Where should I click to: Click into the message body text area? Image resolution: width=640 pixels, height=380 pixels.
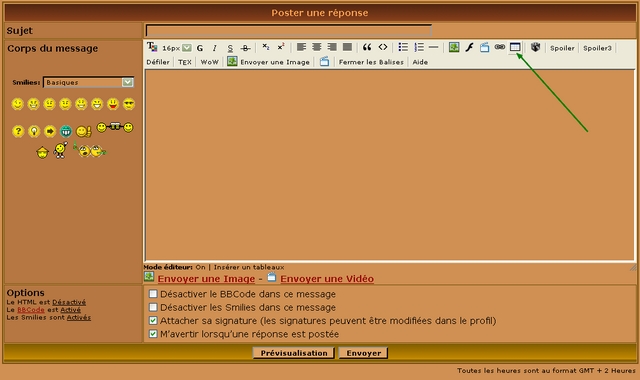[390, 165]
